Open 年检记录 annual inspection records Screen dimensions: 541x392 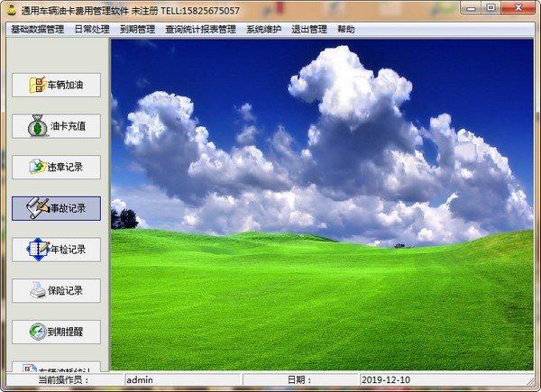coord(56,249)
